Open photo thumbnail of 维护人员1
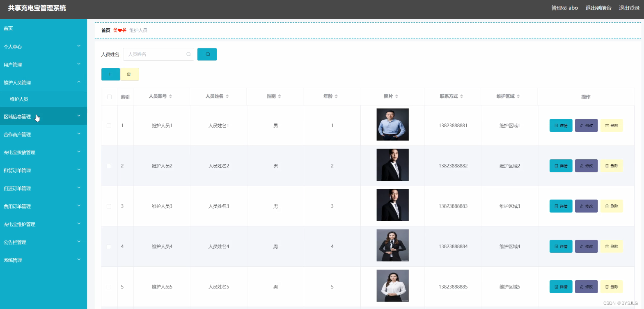644x309 pixels. (392, 124)
